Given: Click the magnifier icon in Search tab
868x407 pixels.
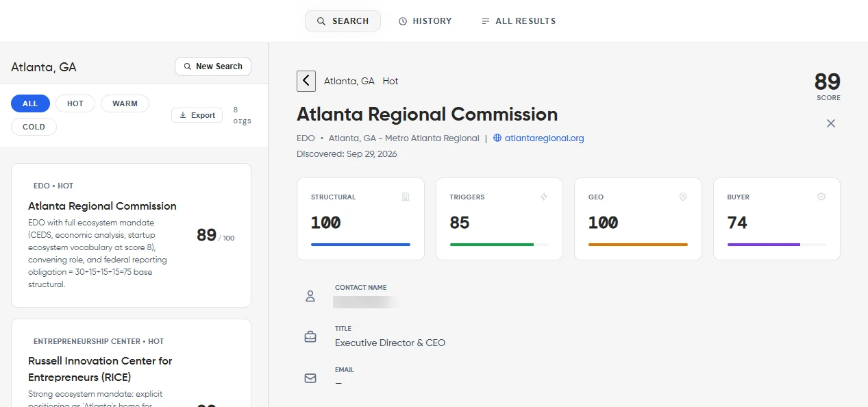Looking at the screenshot, I should (321, 21).
